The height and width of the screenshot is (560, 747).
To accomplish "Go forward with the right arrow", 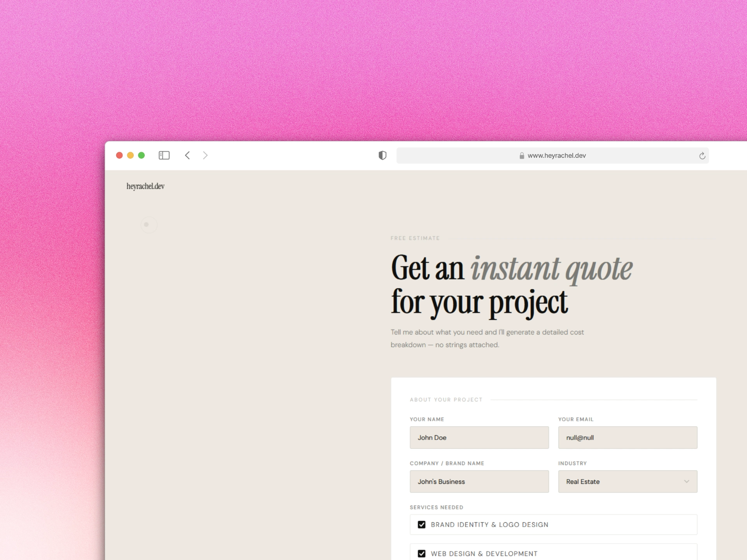I will coord(205,156).
